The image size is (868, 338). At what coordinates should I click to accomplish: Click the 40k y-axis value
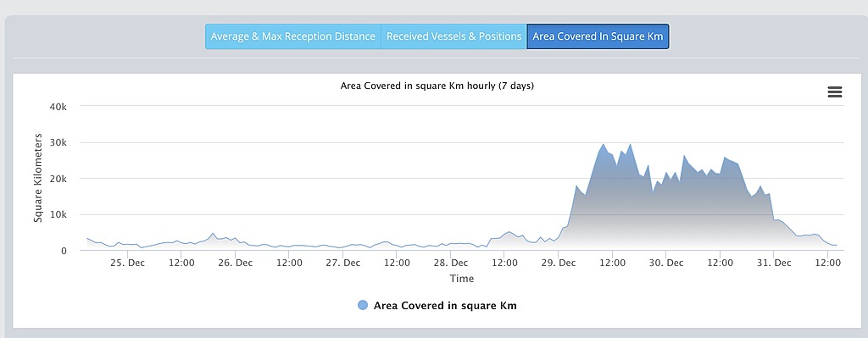click(58, 107)
